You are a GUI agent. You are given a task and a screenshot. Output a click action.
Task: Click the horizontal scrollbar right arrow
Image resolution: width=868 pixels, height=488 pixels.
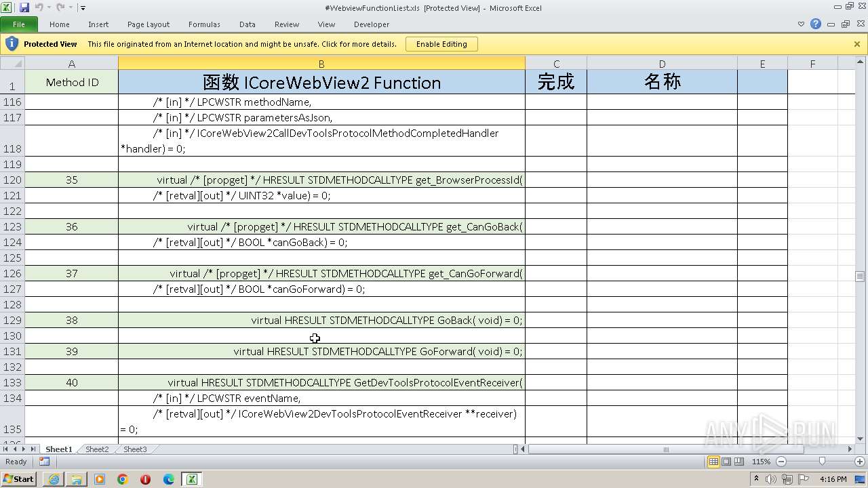coord(850,449)
